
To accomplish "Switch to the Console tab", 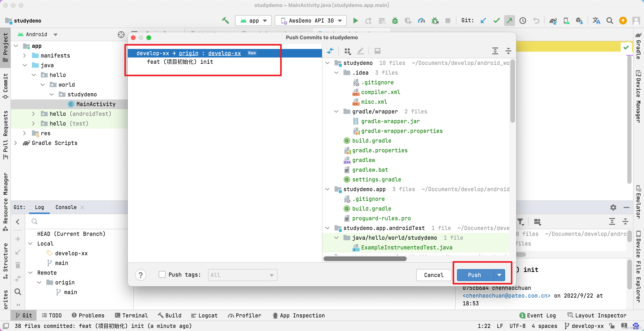I will point(66,207).
